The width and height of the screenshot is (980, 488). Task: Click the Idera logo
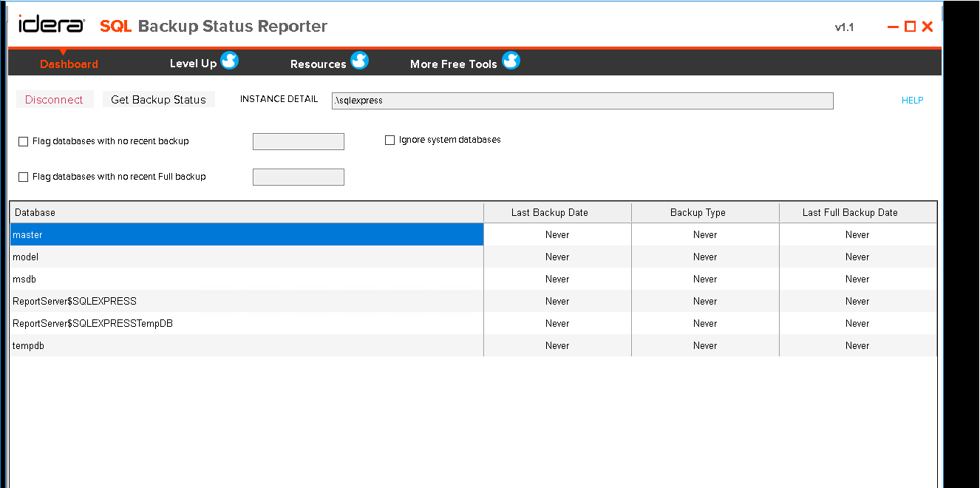[51, 26]
